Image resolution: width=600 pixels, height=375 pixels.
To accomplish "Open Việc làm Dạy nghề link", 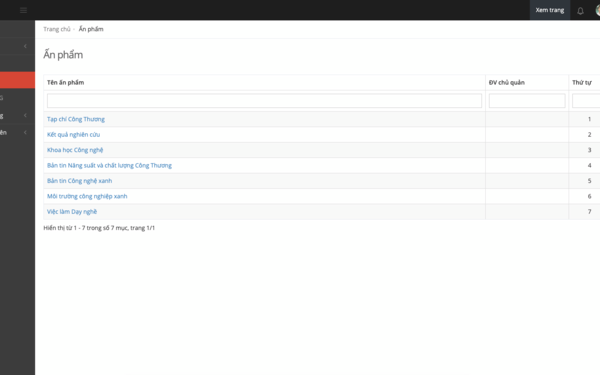I will pyautogui.click(x=72, y=212).
